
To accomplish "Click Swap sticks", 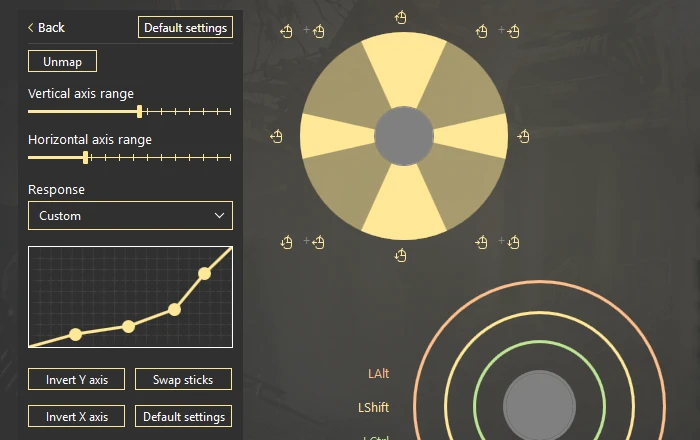I will [183, 379].
